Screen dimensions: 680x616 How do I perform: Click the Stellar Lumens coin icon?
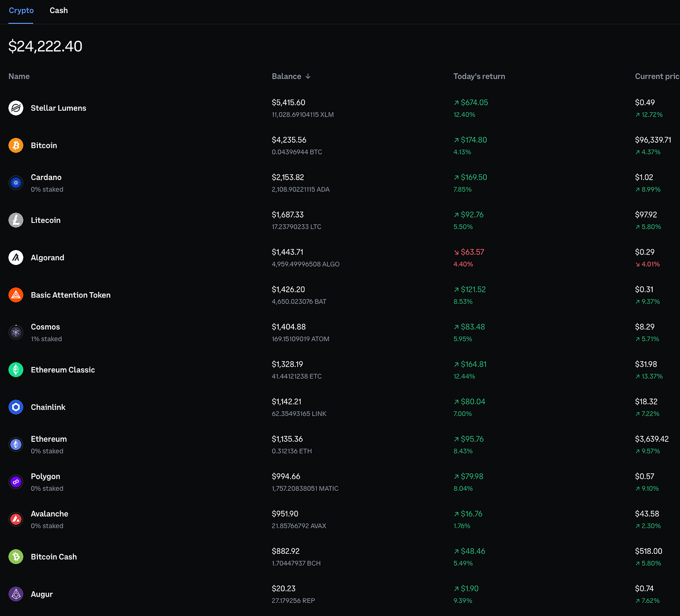click(x=16, y=108)
